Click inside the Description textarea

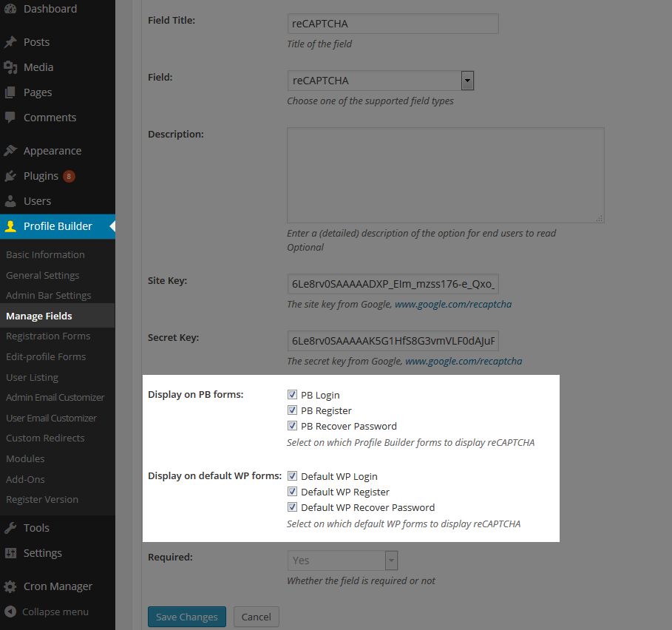(446, 175)
